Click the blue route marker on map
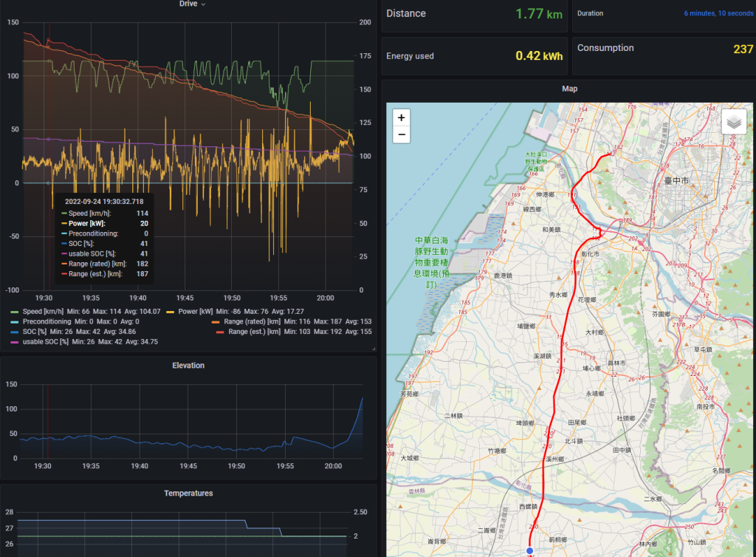This screenshot has width=756, height=557. (529, 551)
